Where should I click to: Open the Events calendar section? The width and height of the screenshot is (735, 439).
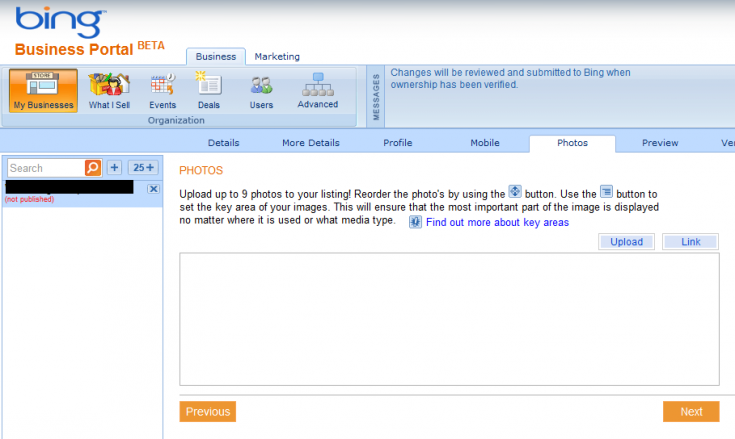point(162,91)
